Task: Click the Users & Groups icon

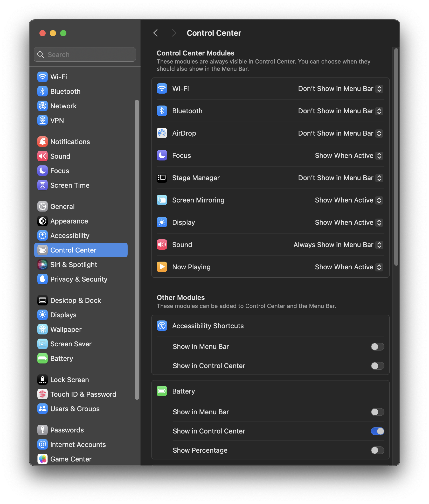Action: [43, 409]
